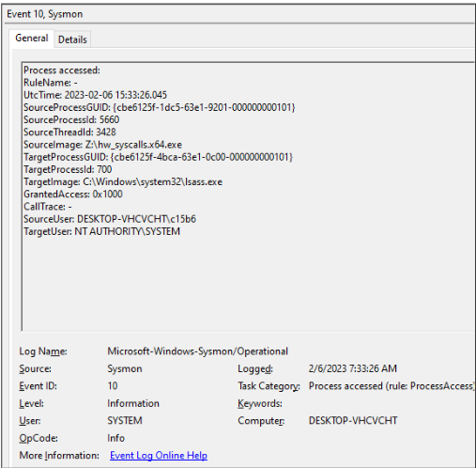Click the Task Category value Process accessed
This screenshot has height=468, width=476.
[392, 386]
